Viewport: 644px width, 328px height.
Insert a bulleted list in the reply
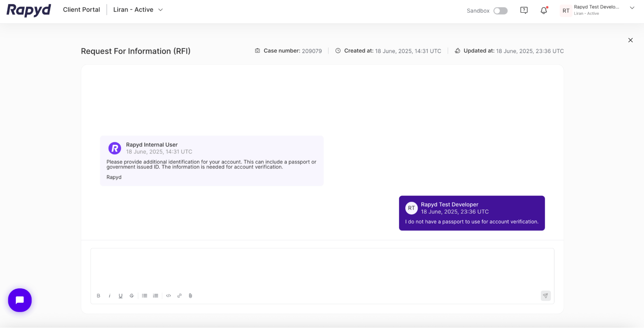pyautogui.click(x=144, y=295)
